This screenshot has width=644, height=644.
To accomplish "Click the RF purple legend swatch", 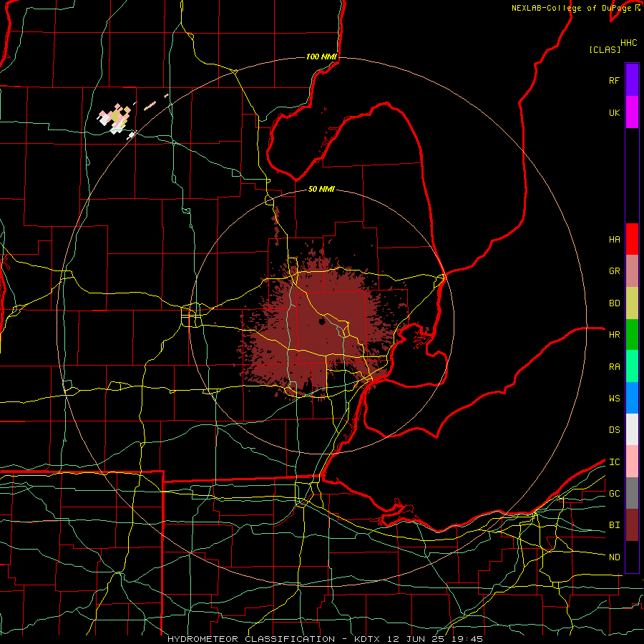I will (632, 80).
